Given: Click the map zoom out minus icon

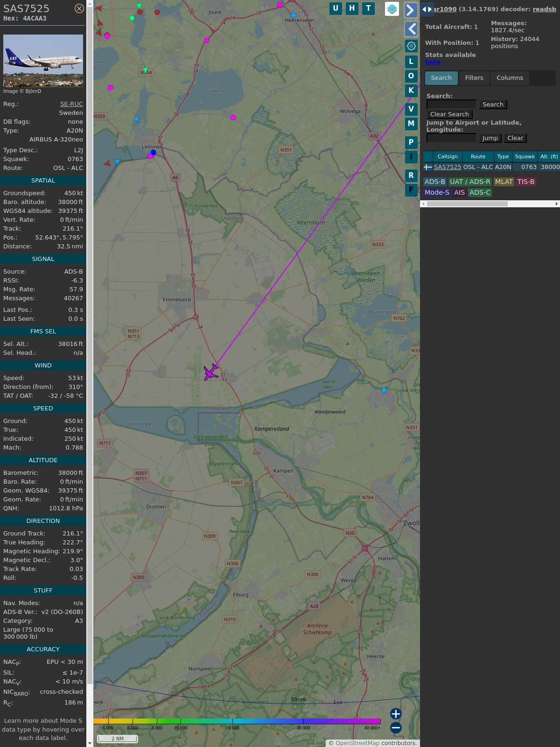Looking at the screenshot, I should (396, 727).
